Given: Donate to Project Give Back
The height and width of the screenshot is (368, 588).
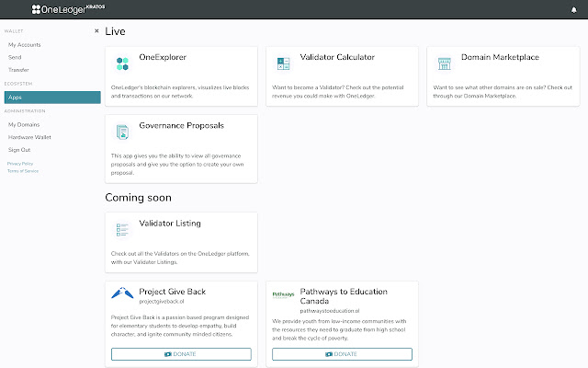Looking at the screenshot, I should click(181, 354).
